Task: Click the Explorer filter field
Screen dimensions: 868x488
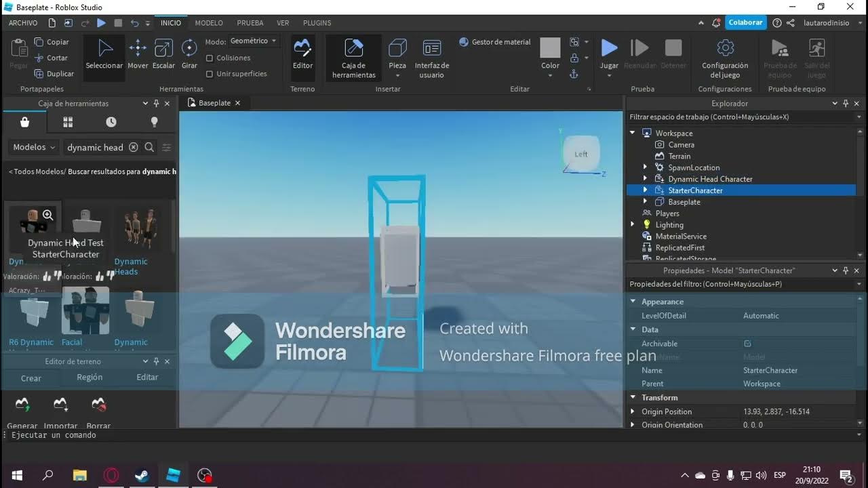Action: click(x=742, y=117)
